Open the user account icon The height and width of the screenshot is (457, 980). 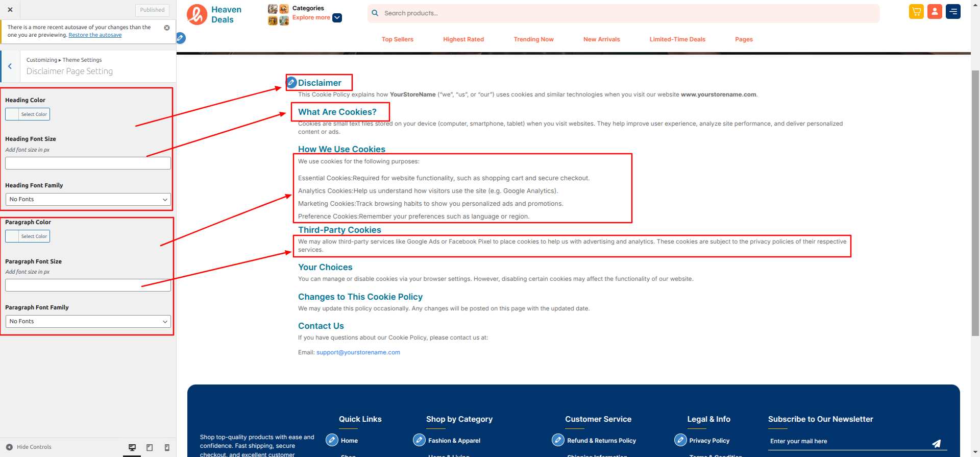click(x=935, y=11)
